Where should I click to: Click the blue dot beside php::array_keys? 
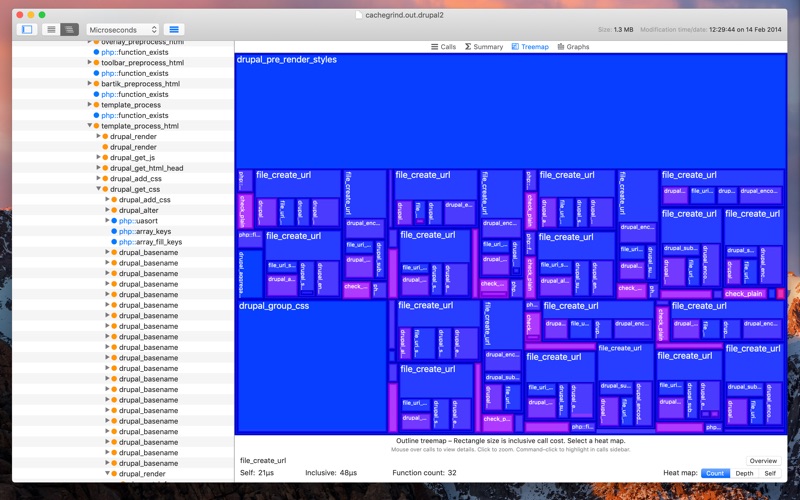(x=114, y=231)
